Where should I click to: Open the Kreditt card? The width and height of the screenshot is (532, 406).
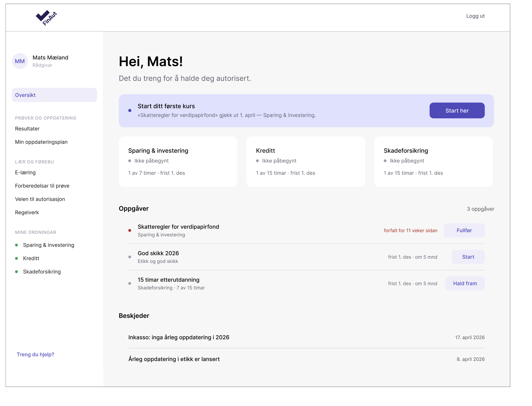pyautogui.click(x=306, y=162)
